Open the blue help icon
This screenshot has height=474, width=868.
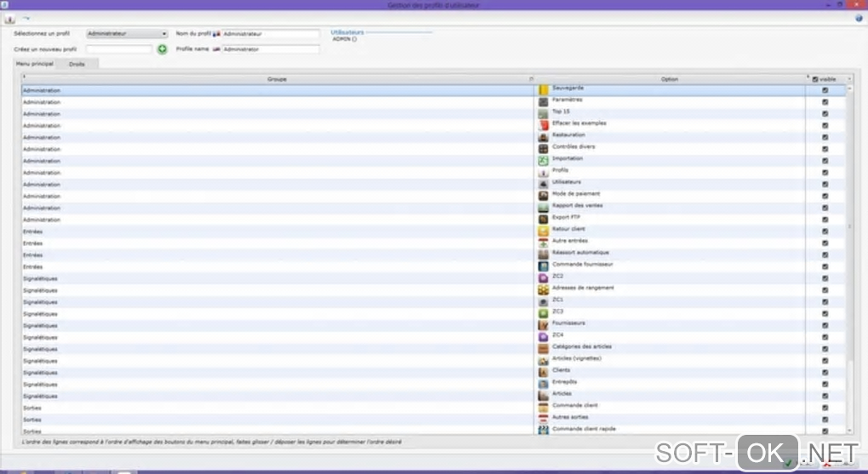pyautogui.click(x=859, y=18)
